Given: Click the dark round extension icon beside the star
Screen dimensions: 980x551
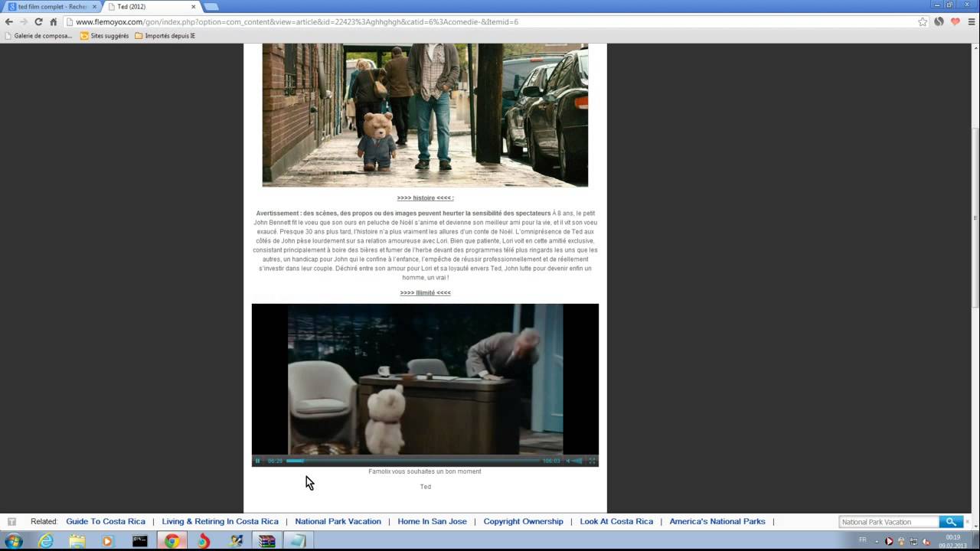Looking at the screenshot, I should click(939, 21).
